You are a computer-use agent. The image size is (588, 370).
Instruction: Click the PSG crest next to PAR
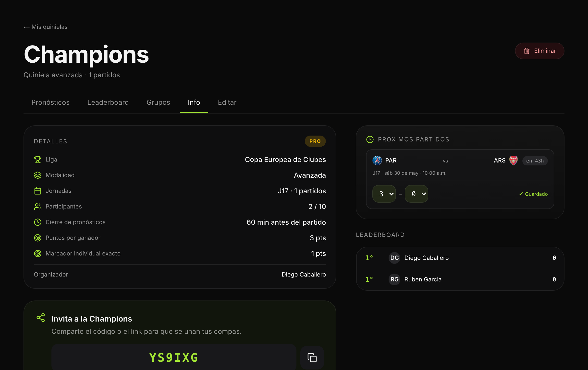(x=377, y=161)
